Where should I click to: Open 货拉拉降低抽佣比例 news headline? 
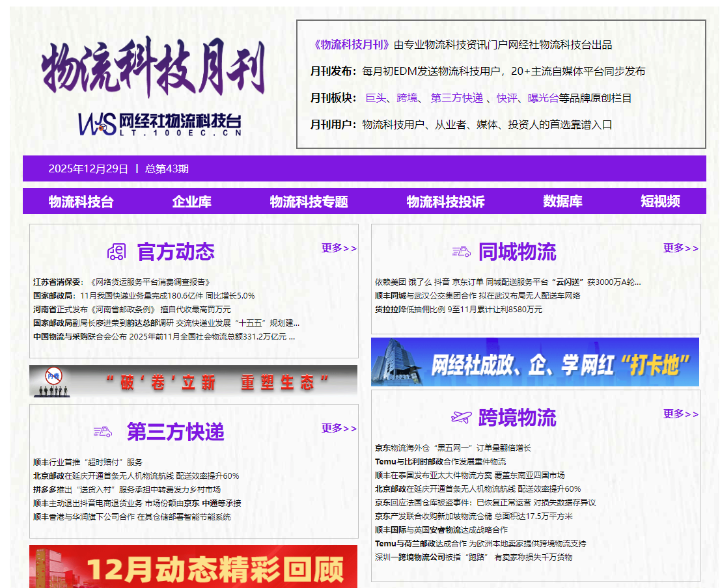pyautogui.click(x=458, y=310)
